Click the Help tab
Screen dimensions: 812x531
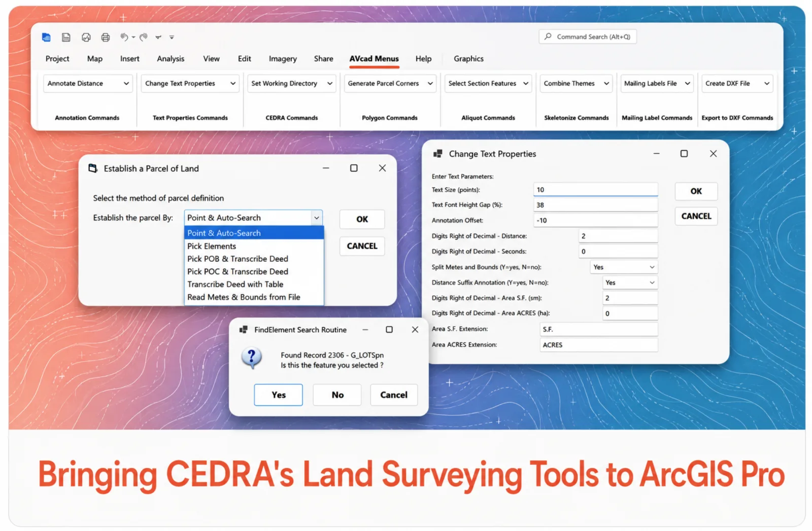pyautogui.click(x=423, y=59)
